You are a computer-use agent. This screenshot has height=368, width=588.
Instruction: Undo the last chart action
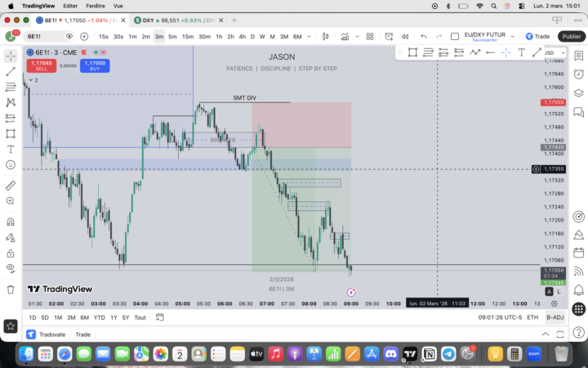[x=423, y=37]
